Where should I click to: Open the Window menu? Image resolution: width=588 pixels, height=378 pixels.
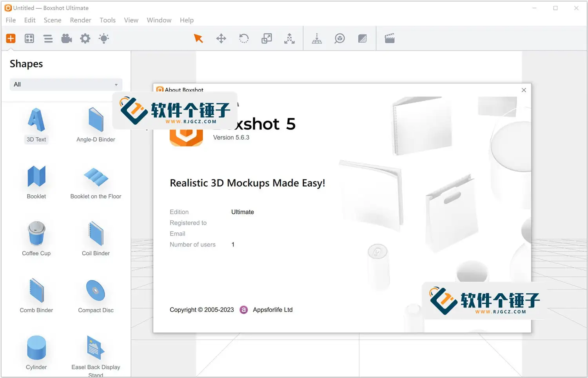(159, 20)
